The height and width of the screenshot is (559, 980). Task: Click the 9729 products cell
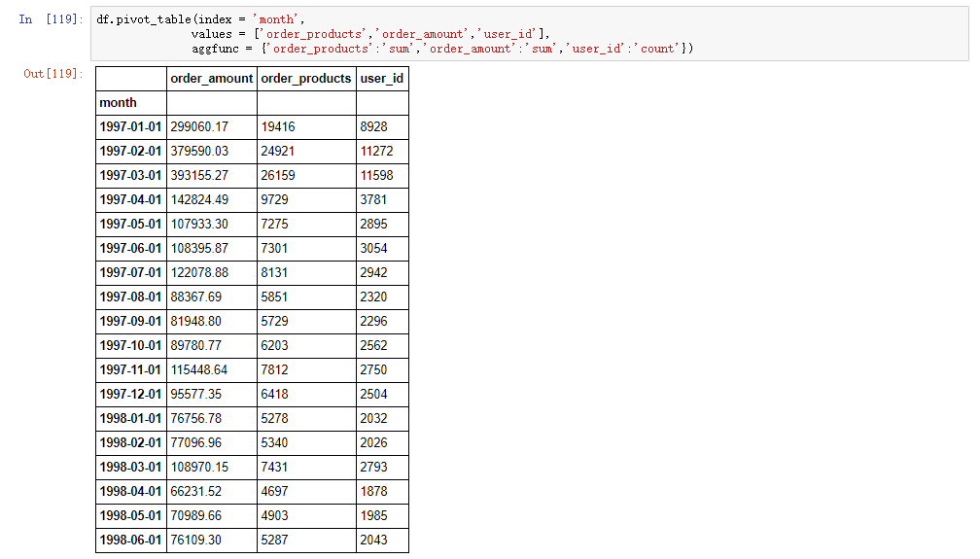tap(306, 200)
